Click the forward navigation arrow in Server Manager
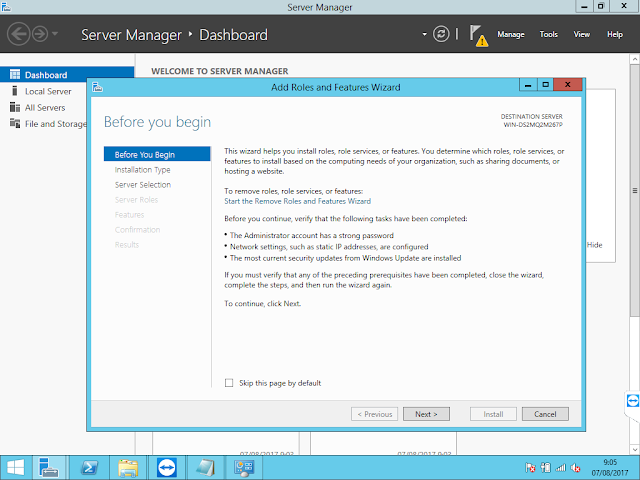Viewport: 640px width, 480px height. 40,34
